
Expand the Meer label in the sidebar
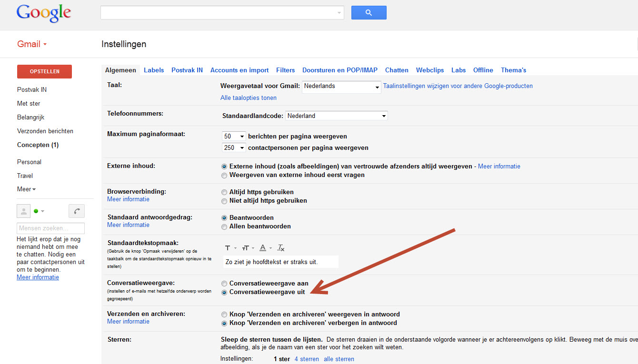pos(26,189)
